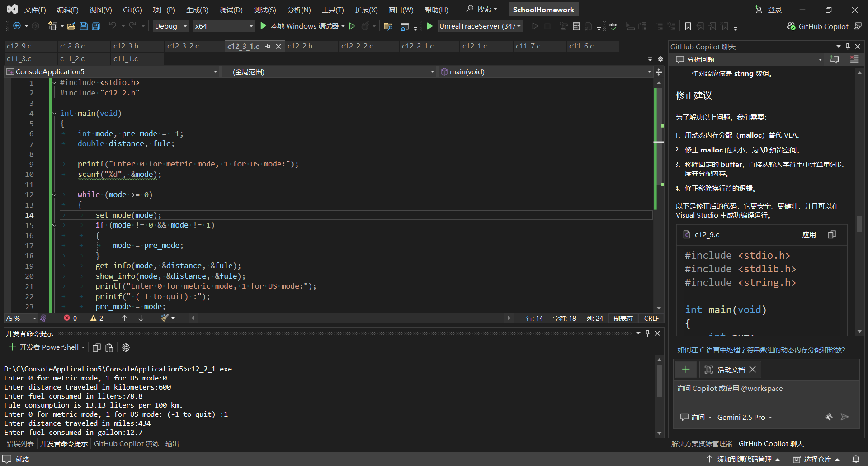Click the suggested follow-up question link
The image size is (868, 466).
(761, 350)
